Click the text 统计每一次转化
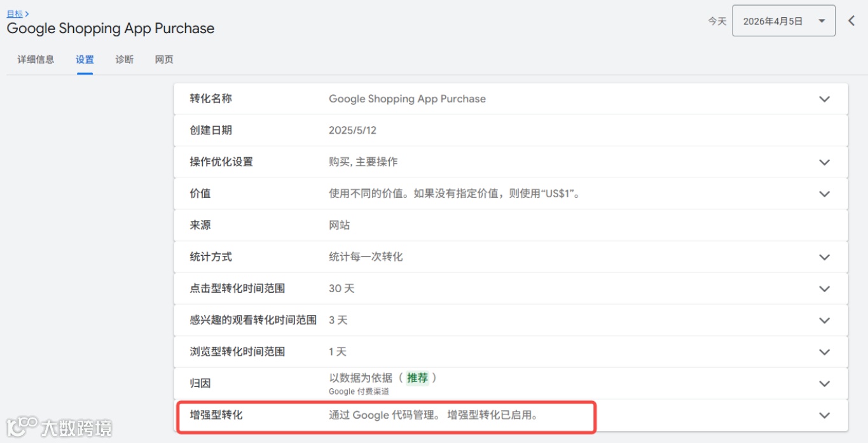Screen dimensions: 868x443 (x=366, y=257)
